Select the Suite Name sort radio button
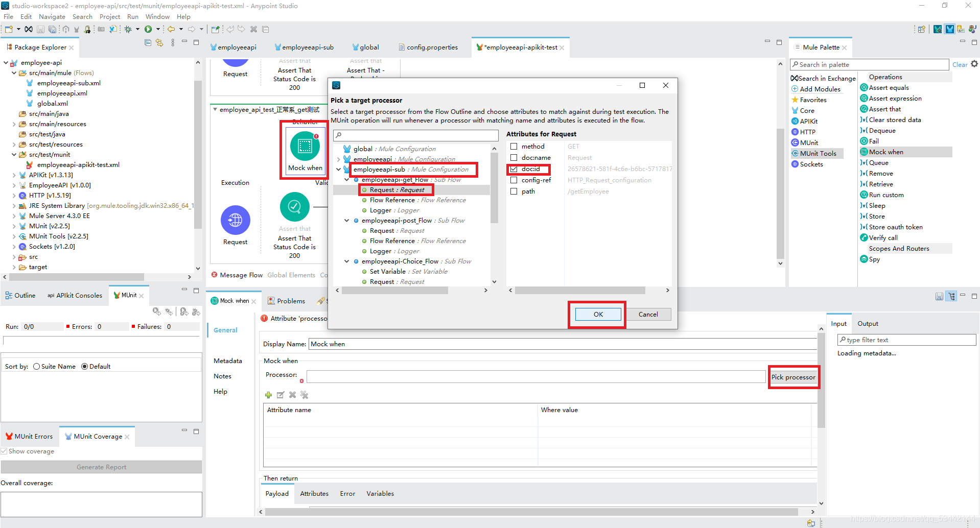This screenshot has height=528, width=980. [x=37, y=367]
